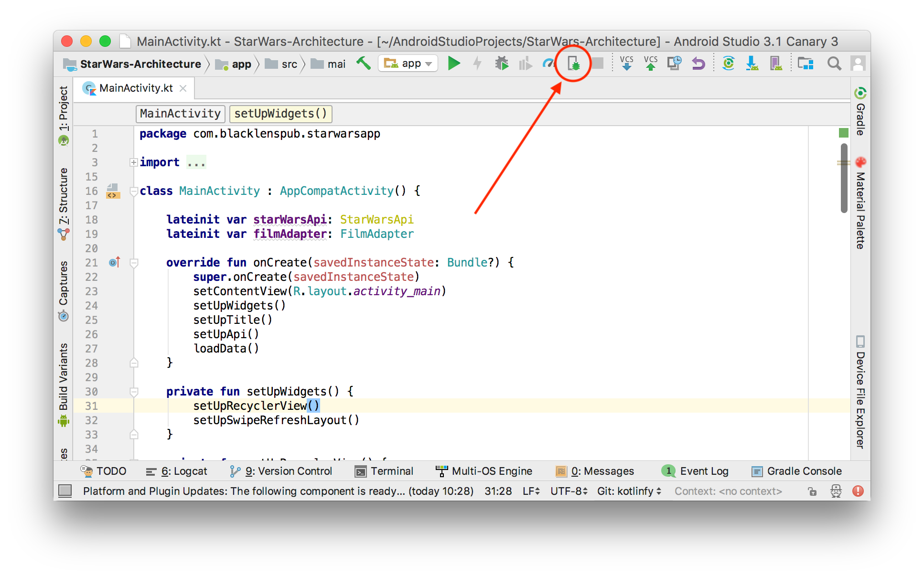Toggle tool window bars square icon
Viewport: 924px width, 577px height.
coord(65,491)
